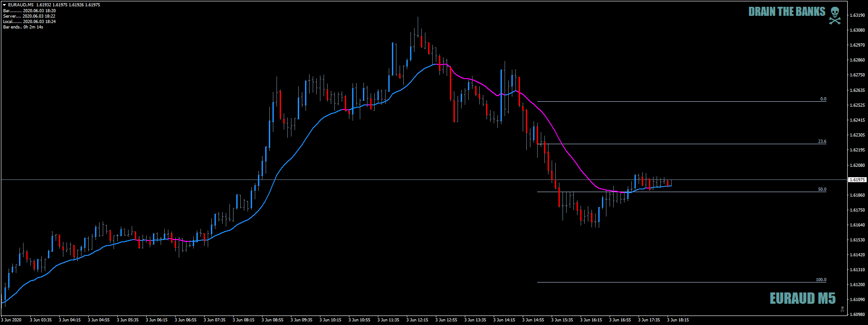Click the 1.61640 price scale value
The width and height of the screenshot is (868, 325).
[858, 225]
